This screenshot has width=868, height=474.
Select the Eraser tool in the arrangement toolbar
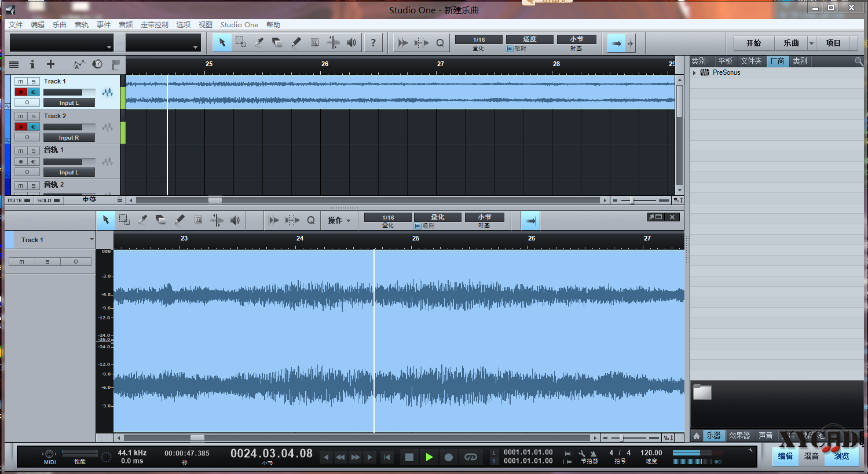coord(277,42)
